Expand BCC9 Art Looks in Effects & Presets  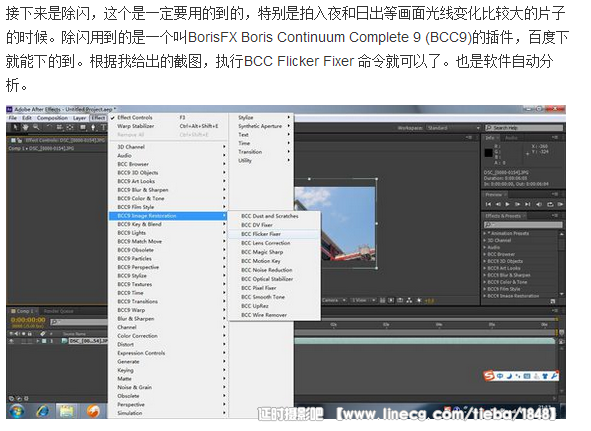(485, 268)
